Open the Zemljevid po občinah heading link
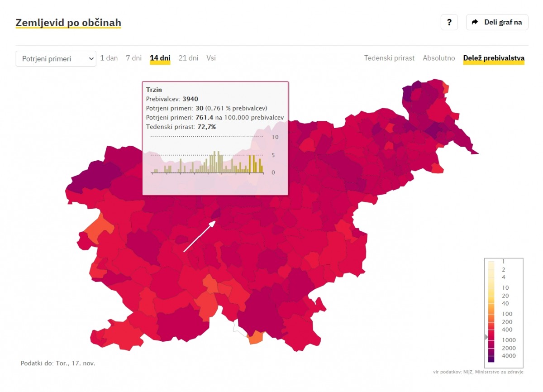Screen dimensions: 543x392 (x=68, y=23)
